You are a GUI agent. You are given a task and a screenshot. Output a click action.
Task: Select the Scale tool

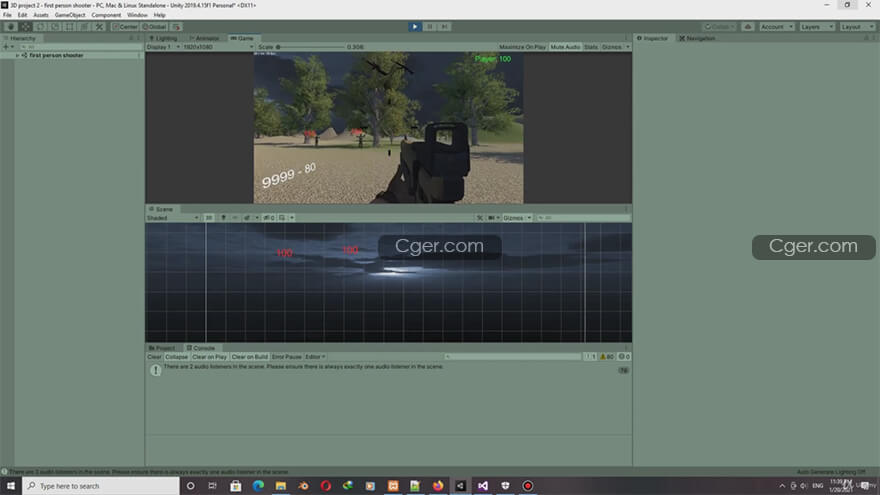[55, 26]
